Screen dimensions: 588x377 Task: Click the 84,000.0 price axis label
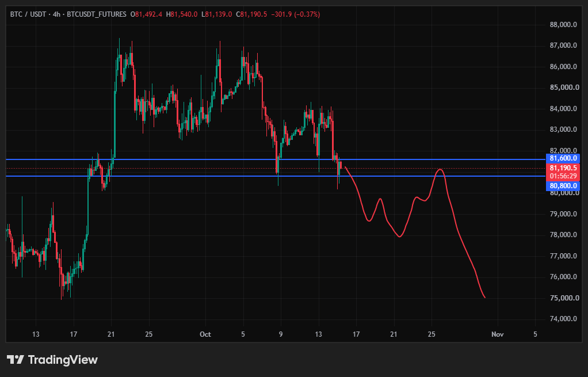(x=563, y=109)
